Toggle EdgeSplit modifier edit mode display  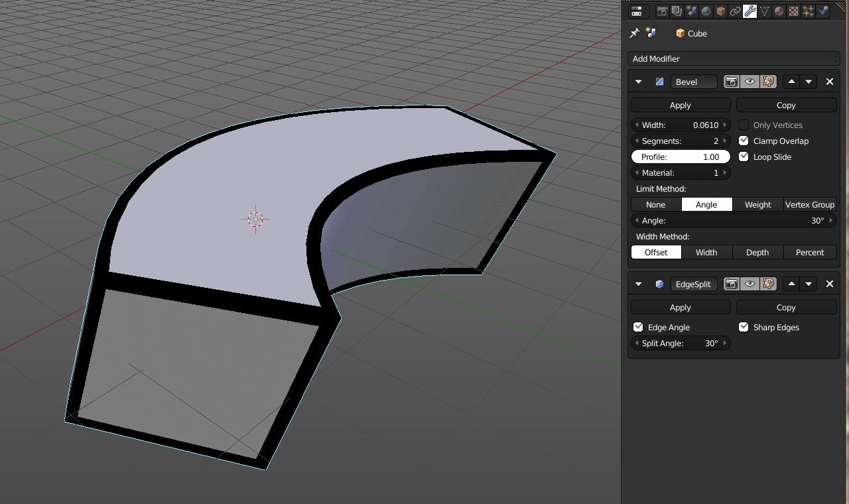click(x=768, y=284)
